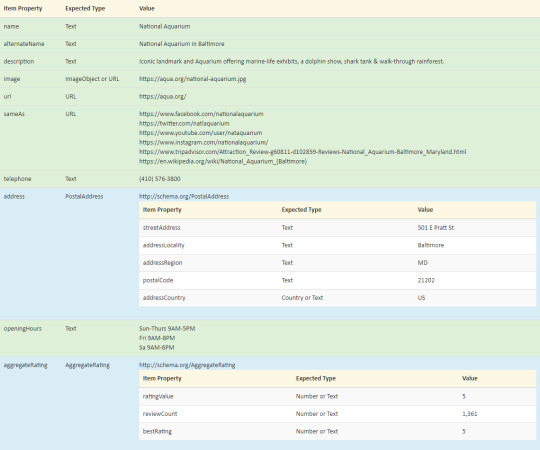This screenshot has height=450, width=540.
Task: Click 'AggregateRating' expected type cell
Action: coord(87,365)
